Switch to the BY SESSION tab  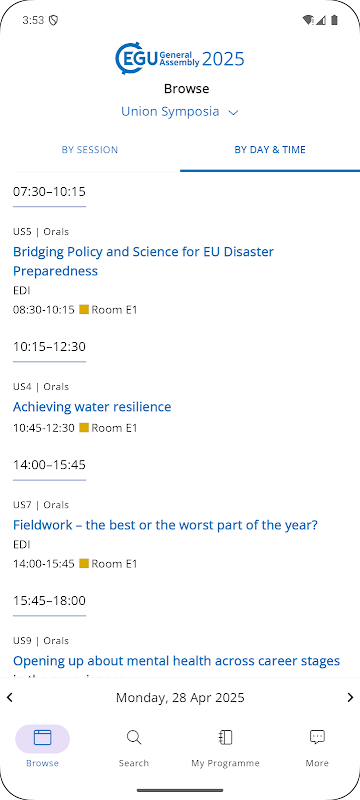90,150
